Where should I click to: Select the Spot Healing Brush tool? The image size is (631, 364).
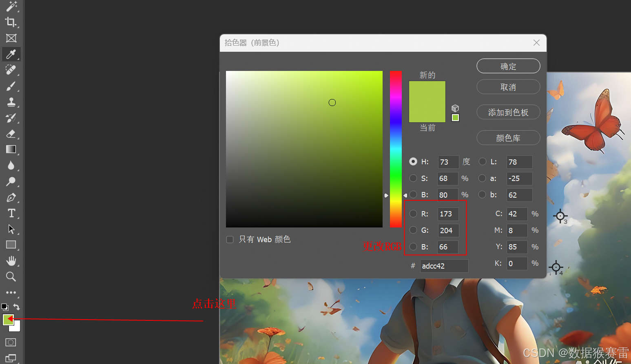[x=11, y=70]
